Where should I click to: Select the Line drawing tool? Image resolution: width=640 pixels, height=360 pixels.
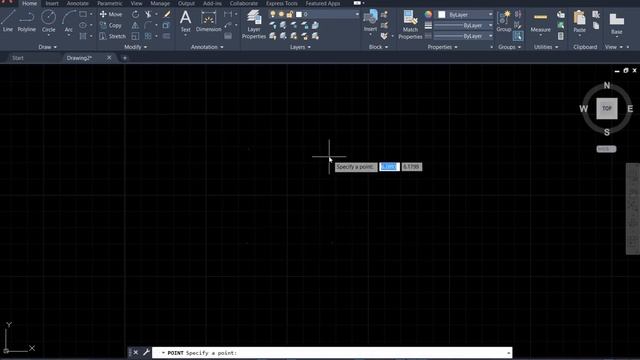coord(8,21)
